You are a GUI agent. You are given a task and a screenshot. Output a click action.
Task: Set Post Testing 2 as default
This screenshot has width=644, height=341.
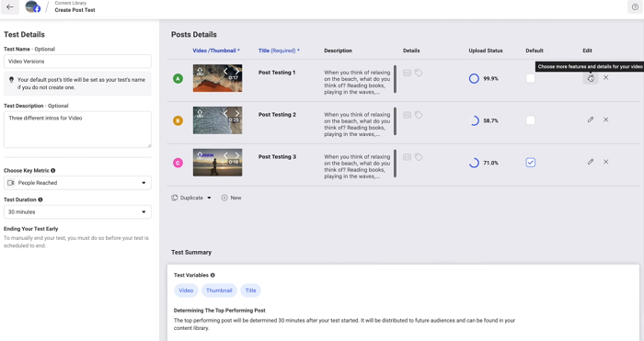[531, 120]
